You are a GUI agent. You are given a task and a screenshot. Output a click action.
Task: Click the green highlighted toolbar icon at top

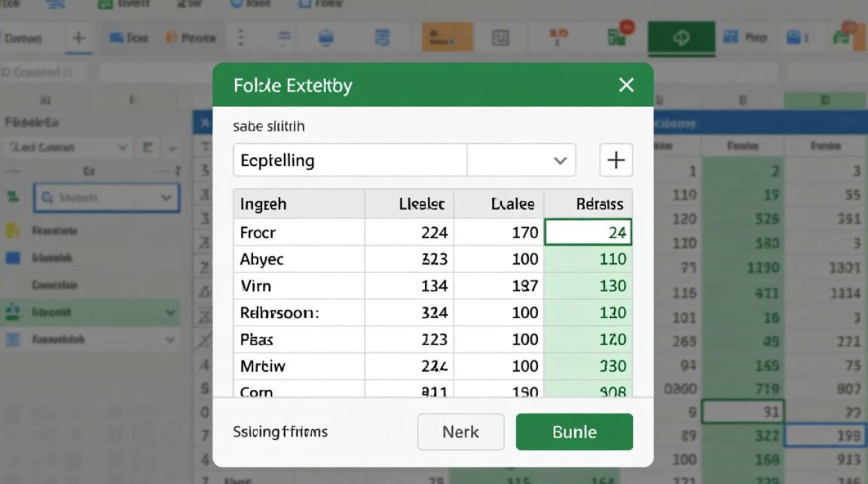pyautogui.click(x=681, y=38)
